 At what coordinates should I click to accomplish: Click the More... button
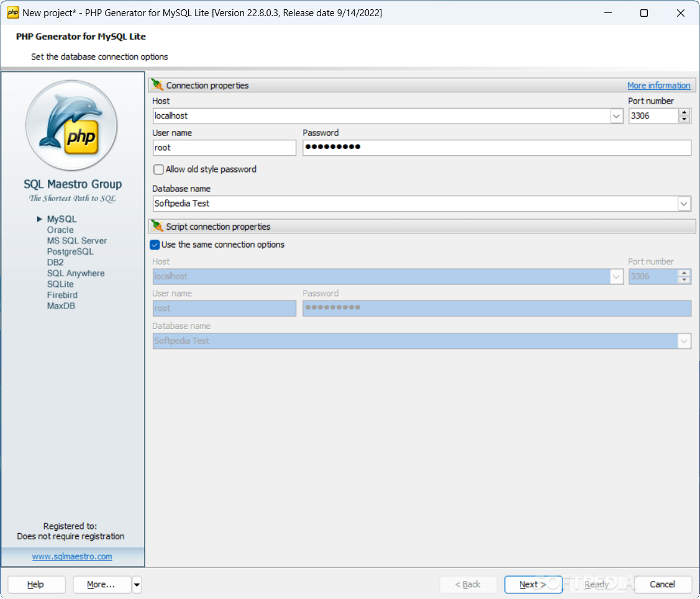(101, 584)
